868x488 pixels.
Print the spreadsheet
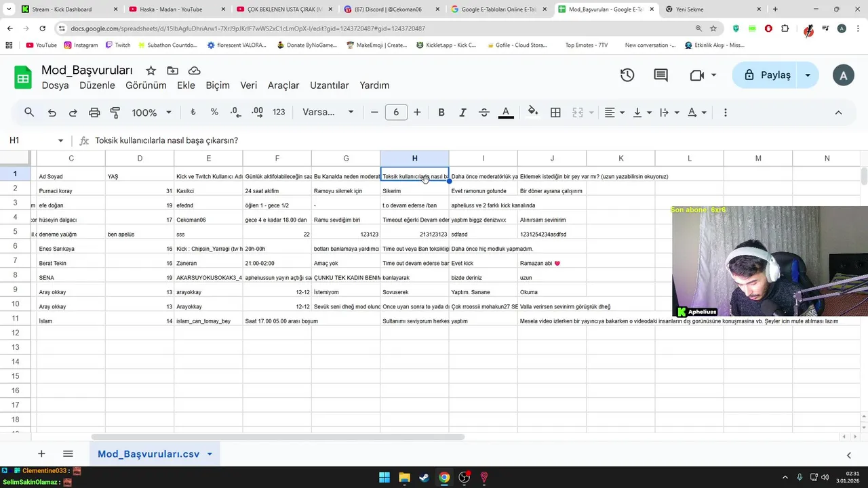[94, 113]
